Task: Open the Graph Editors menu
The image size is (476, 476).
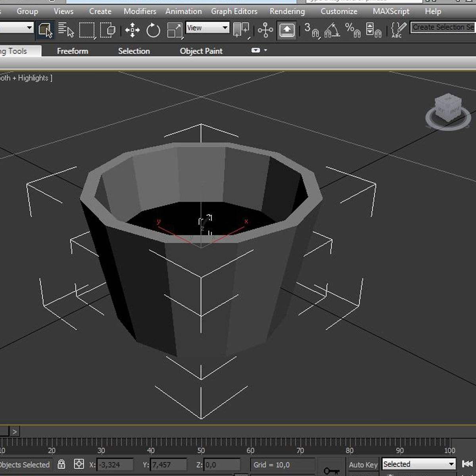Action: pos(234,12)
